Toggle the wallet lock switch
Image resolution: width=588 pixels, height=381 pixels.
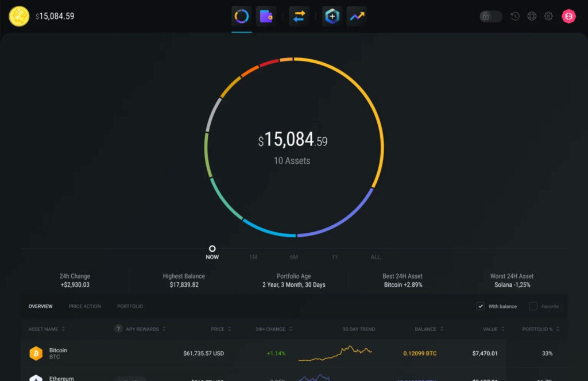pos(491,17)
